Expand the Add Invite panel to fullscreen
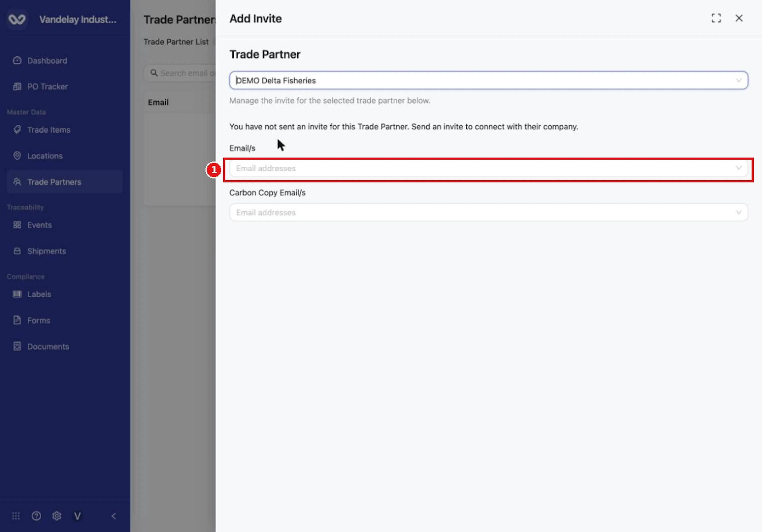 pyautogui.click(x=716, y=18)
